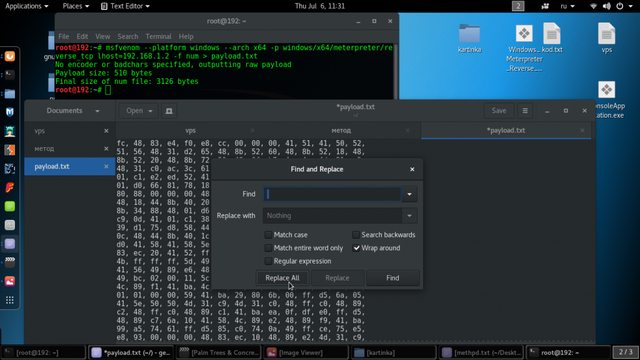Screen dimensions: 640x360
Task: Open the Wi-Fi network icon in the top bar
Action: [x=594, y=6]
